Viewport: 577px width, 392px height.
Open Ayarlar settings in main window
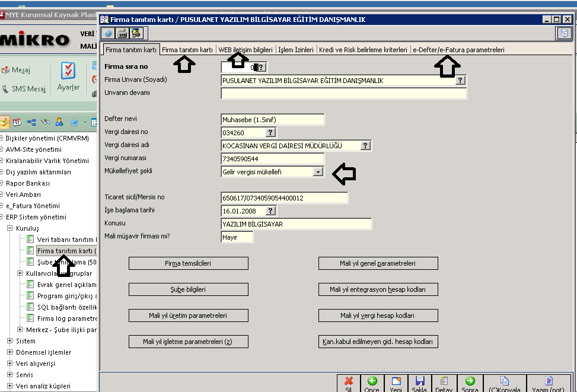click(68, 77)
